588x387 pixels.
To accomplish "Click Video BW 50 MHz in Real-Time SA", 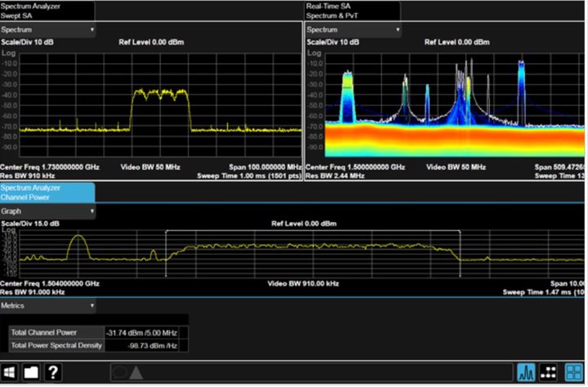I will click(456, 167).
